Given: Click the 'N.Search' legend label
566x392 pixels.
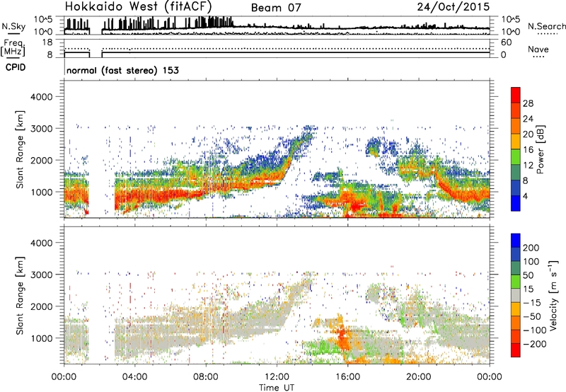Looking at the screenshot, I should tap(546, 26).
